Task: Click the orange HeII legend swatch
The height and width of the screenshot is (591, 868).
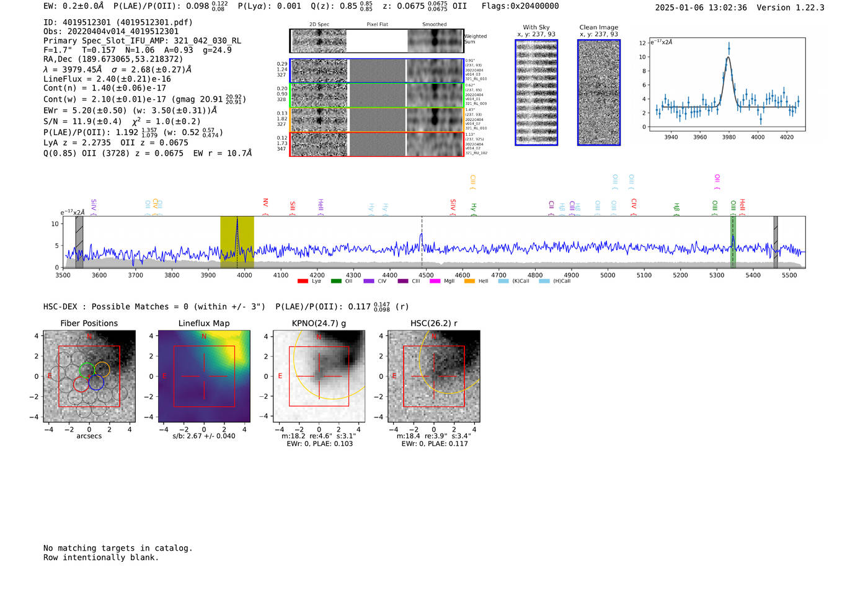Action: 469,281
